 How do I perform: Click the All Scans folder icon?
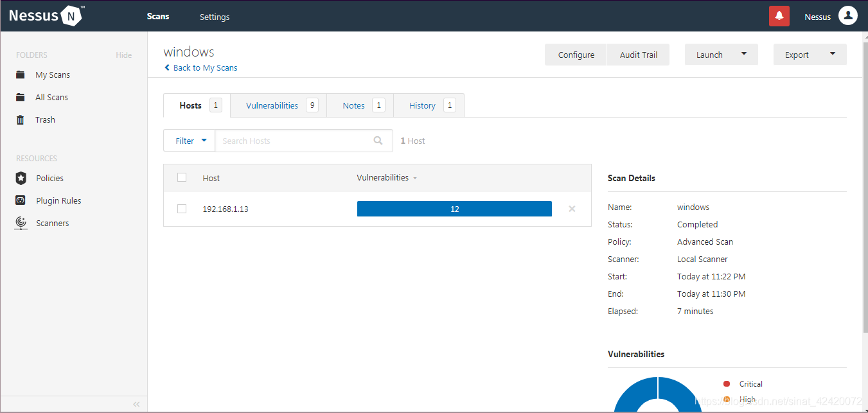21,97
